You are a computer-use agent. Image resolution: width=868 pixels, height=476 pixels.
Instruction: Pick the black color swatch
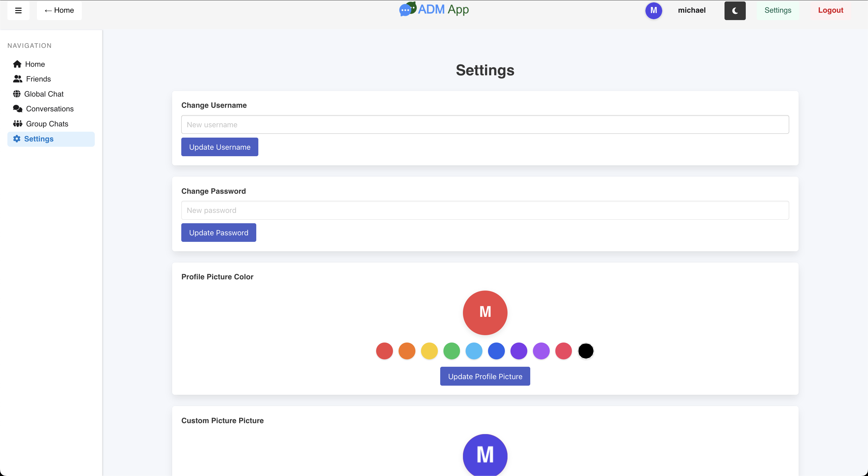click(x=586, y=351)
